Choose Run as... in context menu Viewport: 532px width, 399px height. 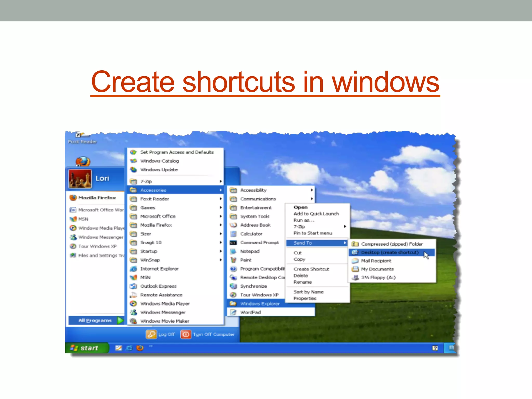click(x=304, y=220)
